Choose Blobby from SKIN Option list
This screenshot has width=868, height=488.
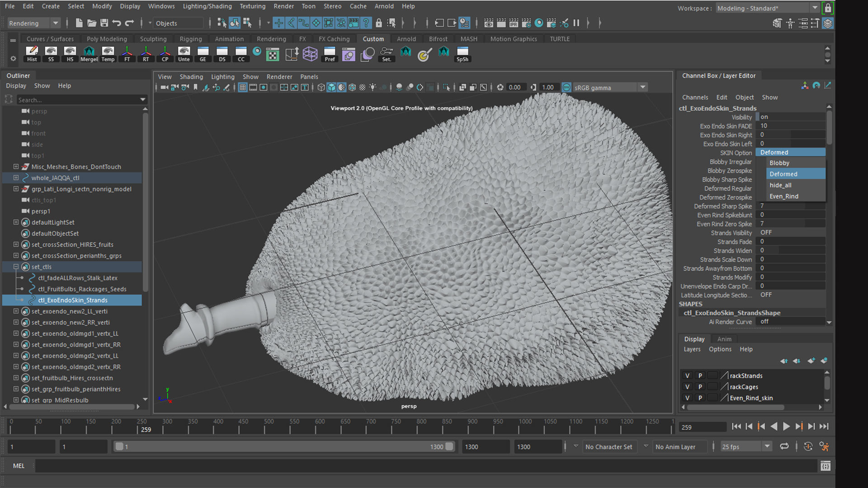pos(796,163)
